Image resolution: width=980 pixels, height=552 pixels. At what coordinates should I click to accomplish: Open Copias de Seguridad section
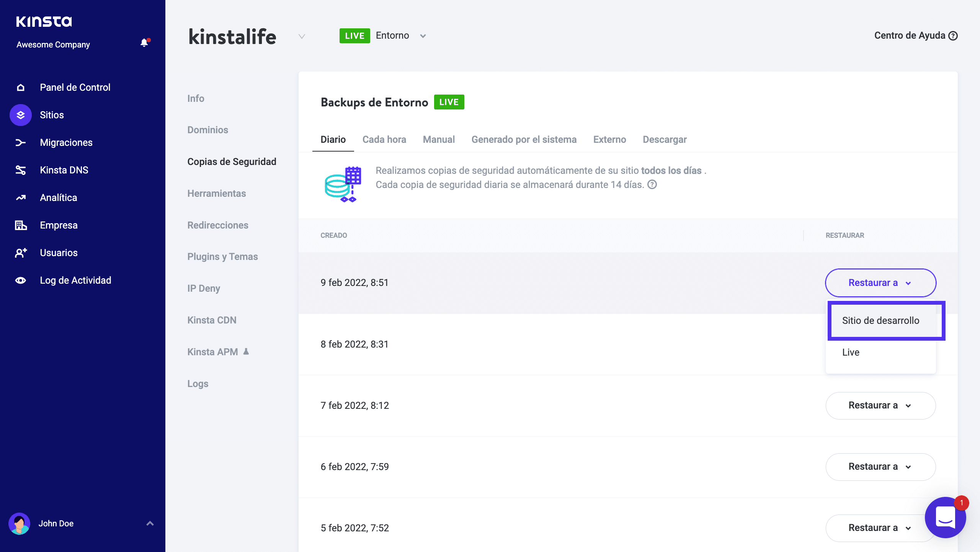232,162
